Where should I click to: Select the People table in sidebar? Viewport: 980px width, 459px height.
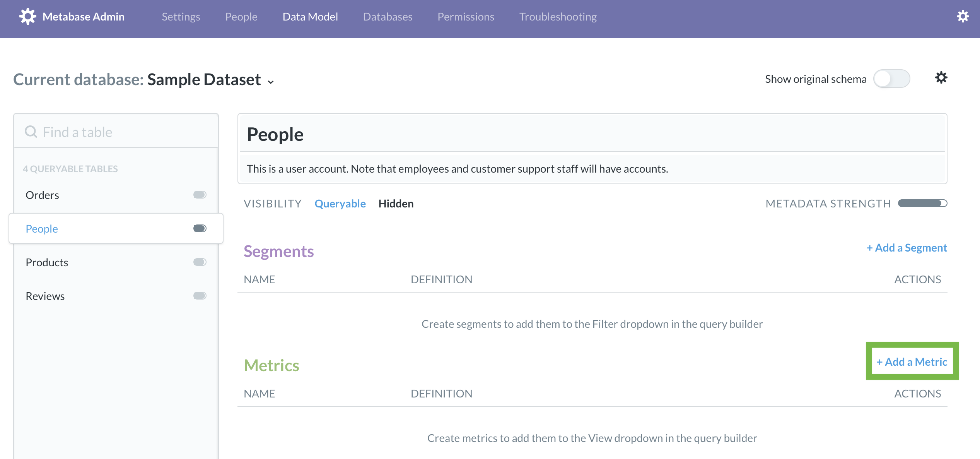coord(116,228)
